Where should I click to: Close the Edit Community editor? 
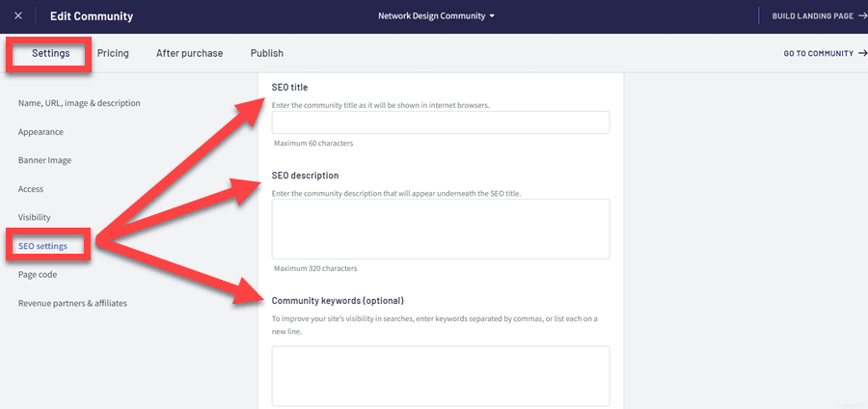tap(18, 16)
